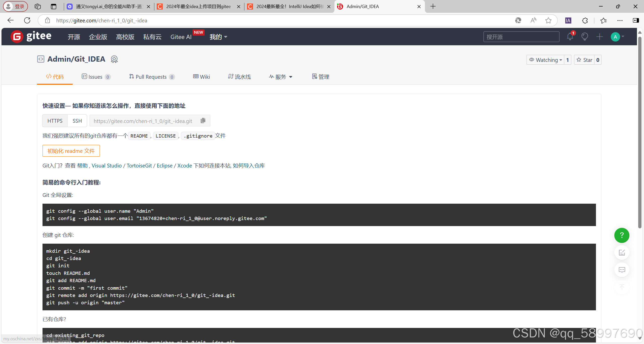644x344 pixels.
Task: Open the TortoiseGit help link
Action: (139, 165)
